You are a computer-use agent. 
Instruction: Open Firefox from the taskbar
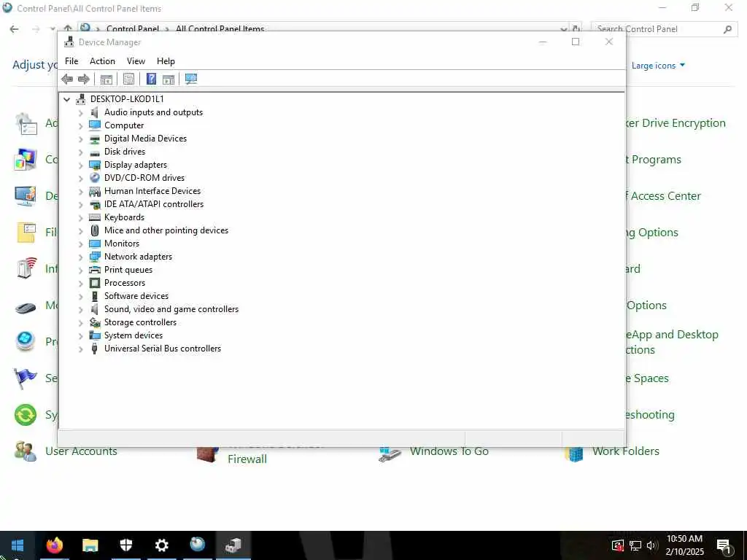54,545
